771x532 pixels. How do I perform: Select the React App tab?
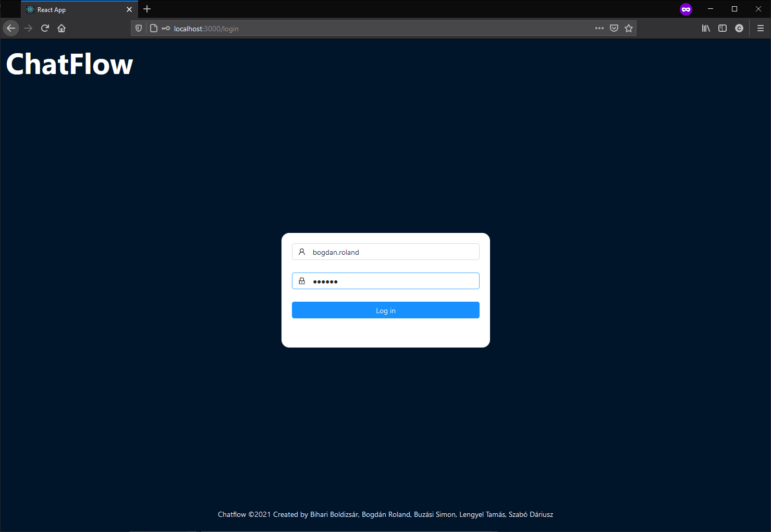80,9
